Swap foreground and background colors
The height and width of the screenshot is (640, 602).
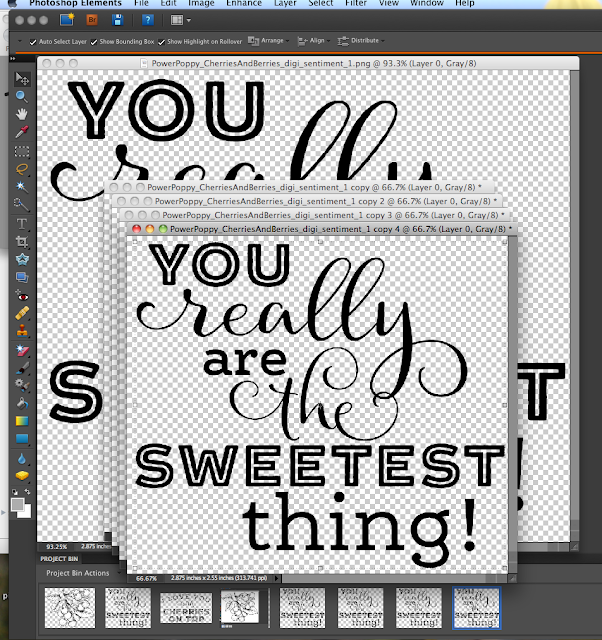click(27, 492)
